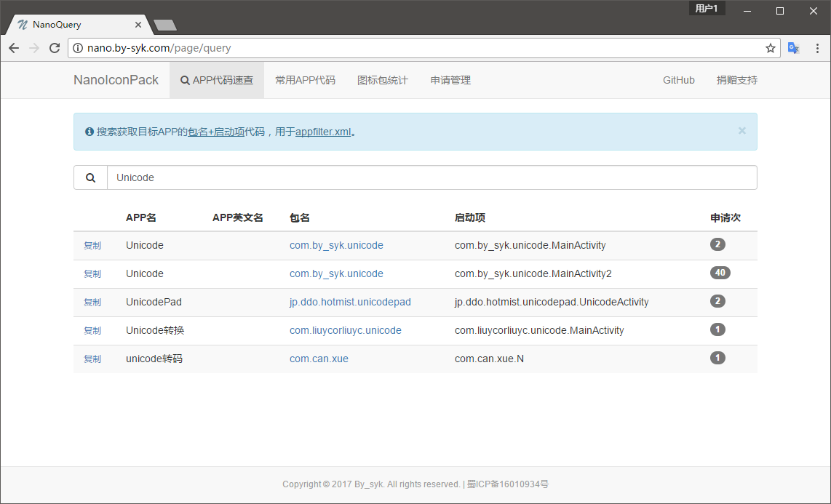The height and width of the screenshot is (504, 831).
Task: Click the Unicode转换 app name cell
Action: click(155, 330)
